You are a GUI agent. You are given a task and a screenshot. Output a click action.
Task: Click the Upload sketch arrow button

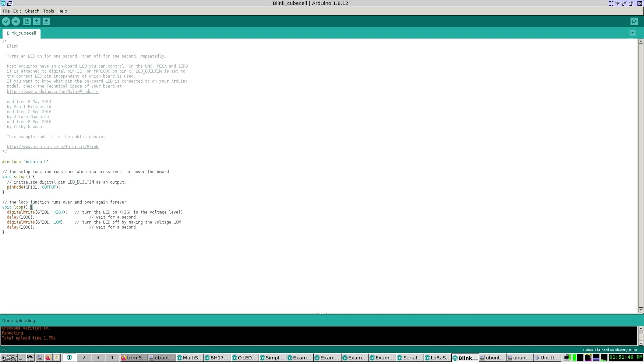[x=16, y=21]
